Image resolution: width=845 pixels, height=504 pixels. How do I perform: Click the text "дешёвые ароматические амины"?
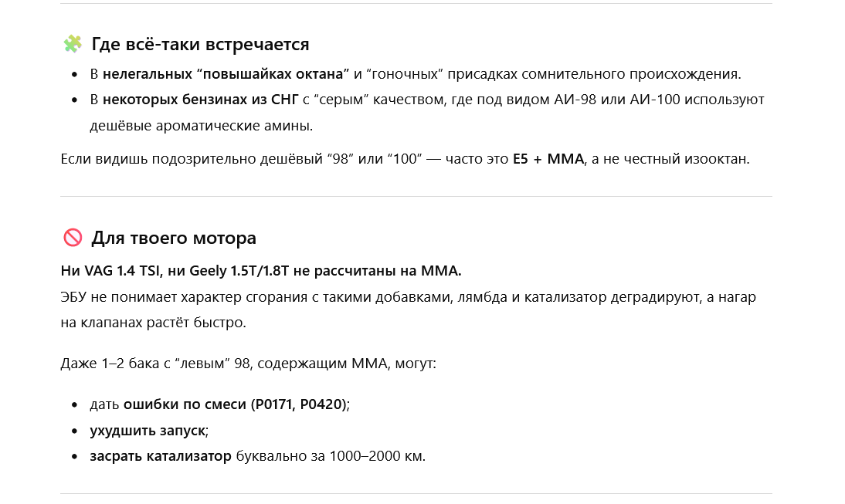point(201,125)
